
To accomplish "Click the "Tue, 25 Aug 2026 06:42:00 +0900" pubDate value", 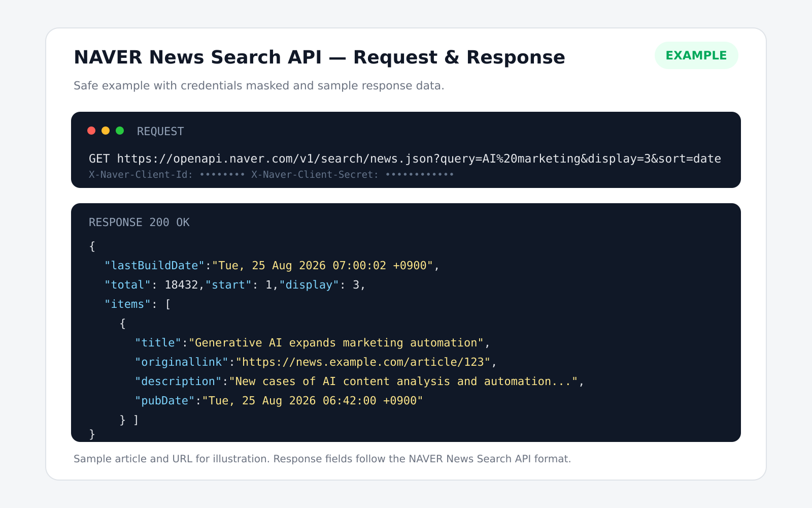I will point(313,400).
